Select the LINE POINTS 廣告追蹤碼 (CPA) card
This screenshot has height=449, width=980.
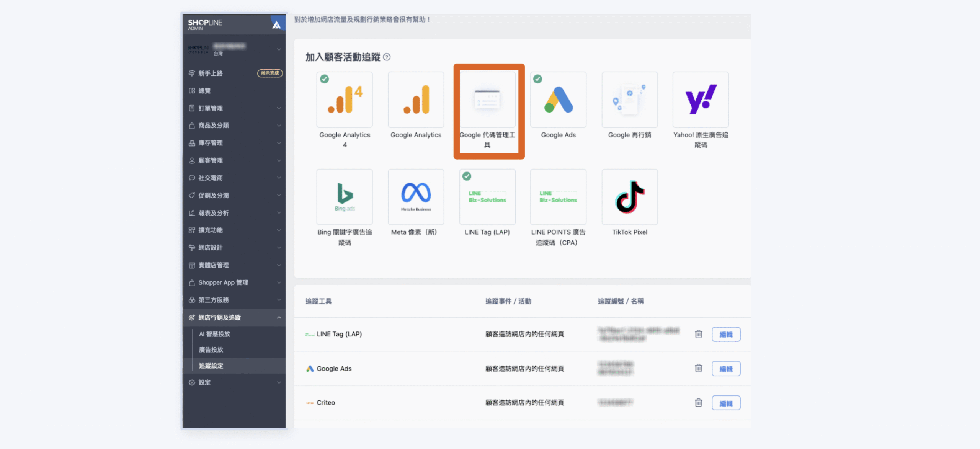558,197
